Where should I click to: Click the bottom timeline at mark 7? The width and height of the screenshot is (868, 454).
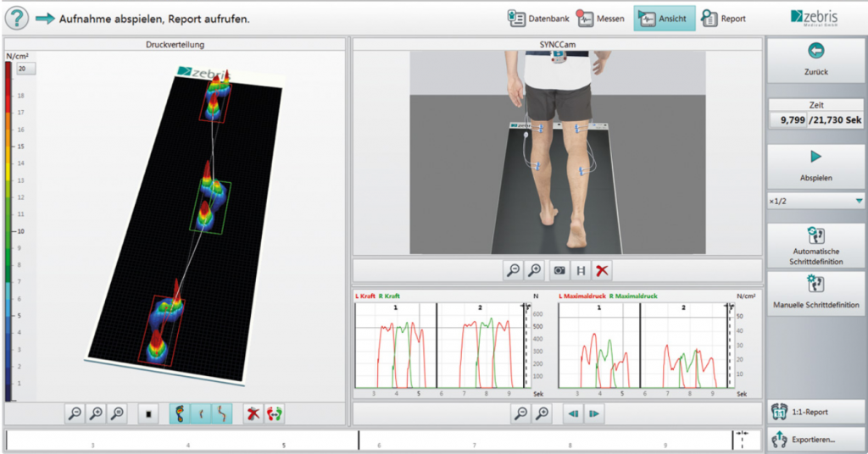[x=475, y=445]
